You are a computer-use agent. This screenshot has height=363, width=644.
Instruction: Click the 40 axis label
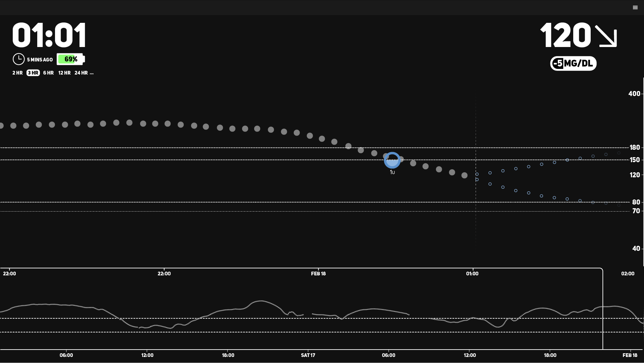(x=636, y=248)
